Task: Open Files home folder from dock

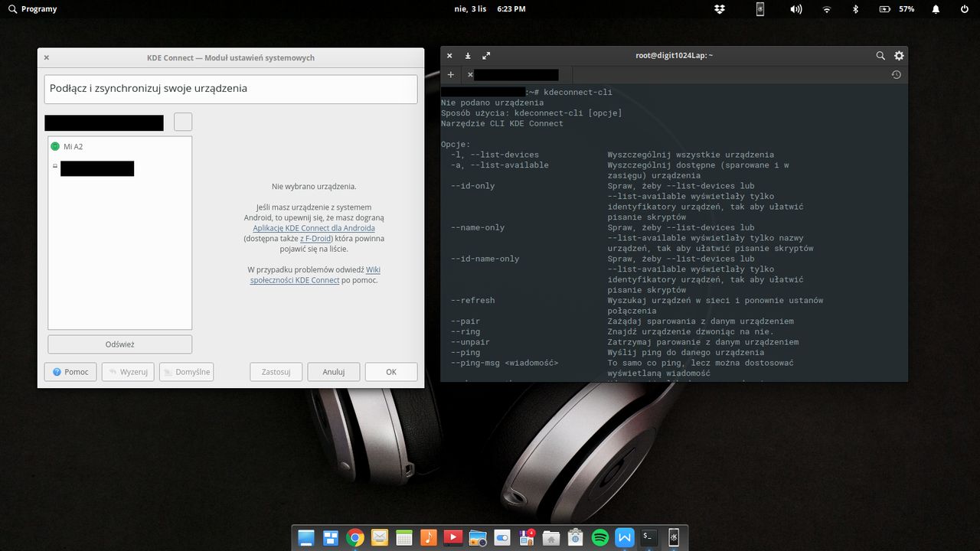Action: tap(551, 538)
